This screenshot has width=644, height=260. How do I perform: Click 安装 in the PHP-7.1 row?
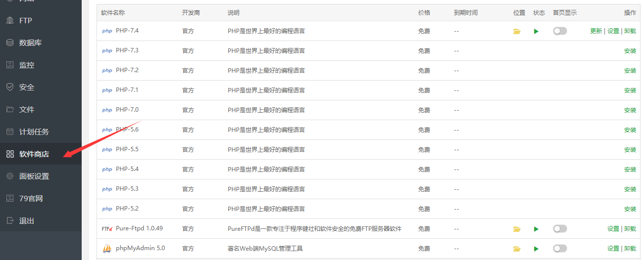pos(630,90)
